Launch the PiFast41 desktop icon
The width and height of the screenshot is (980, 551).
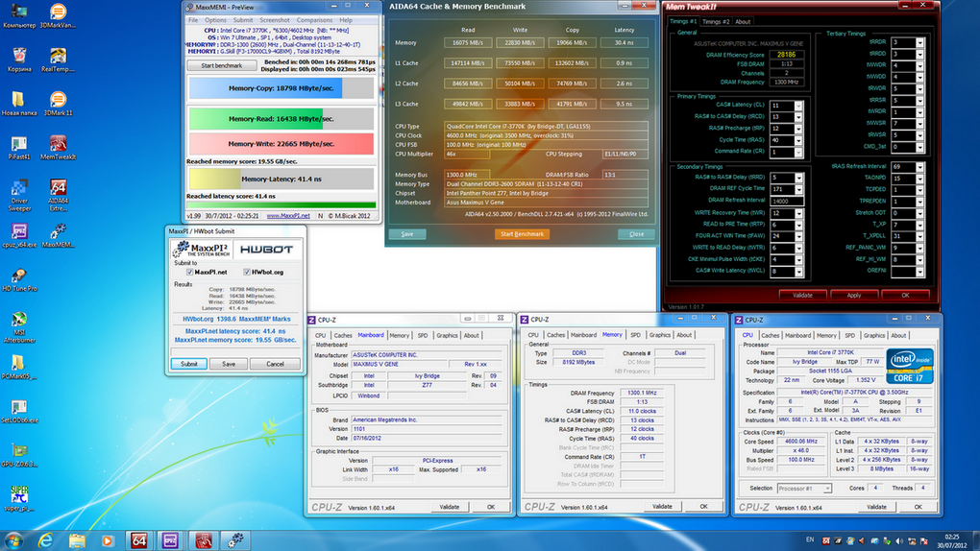19,148
